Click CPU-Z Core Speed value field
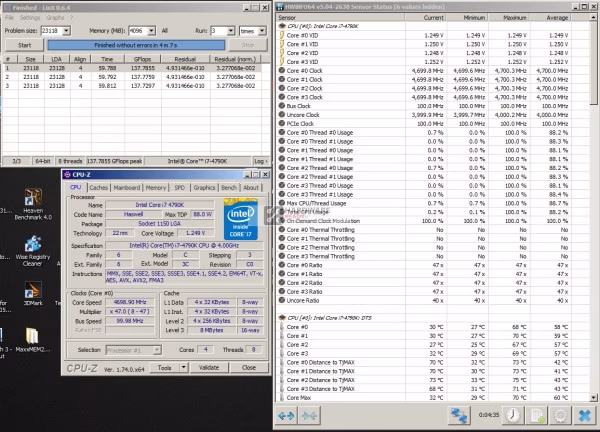Image resolution: width=600 pixels, height=432 pixels. [x=130, y=302]
